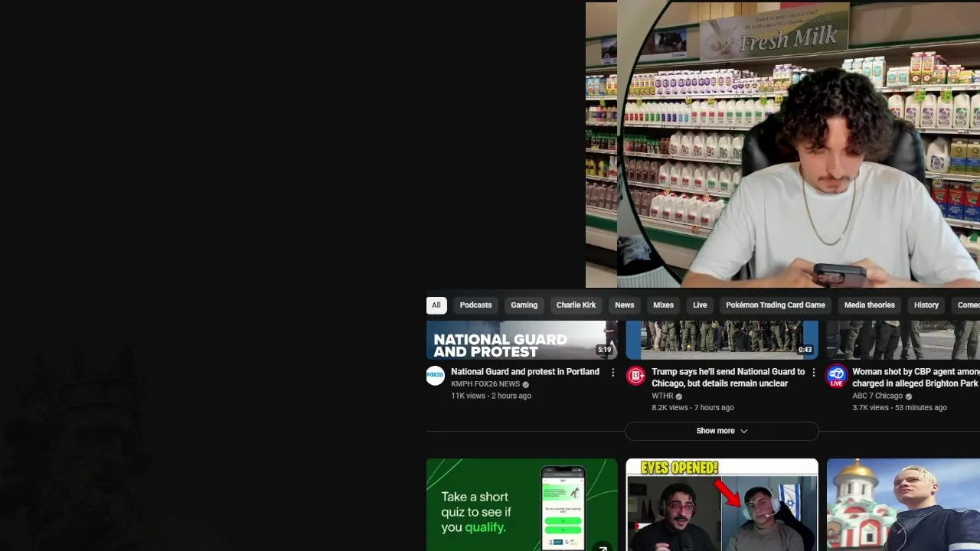The width and height of the screenshot is (980, 551).
Task: Open external link icon on quiz ad
Action: click(603, 546)
